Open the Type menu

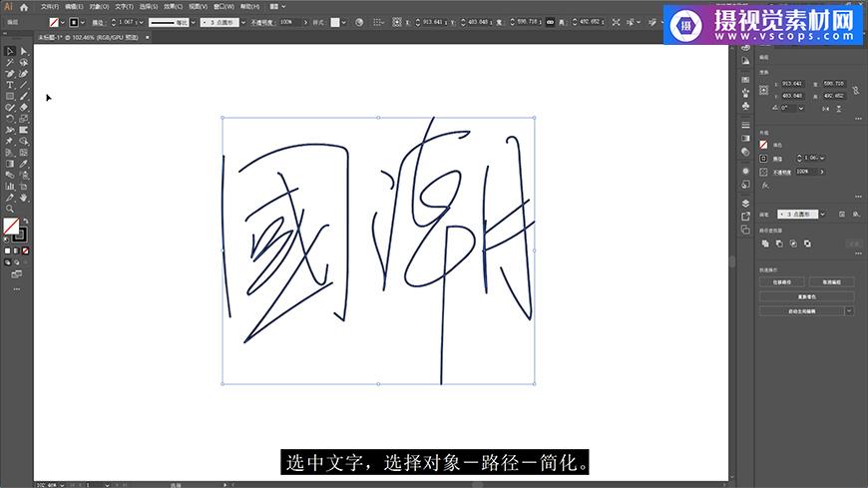click(x=124, y=7)
